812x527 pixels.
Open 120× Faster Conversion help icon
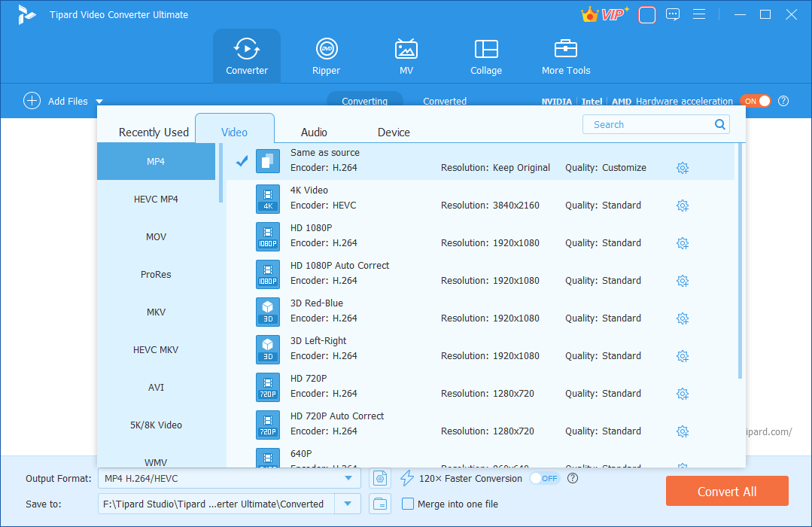573,478
